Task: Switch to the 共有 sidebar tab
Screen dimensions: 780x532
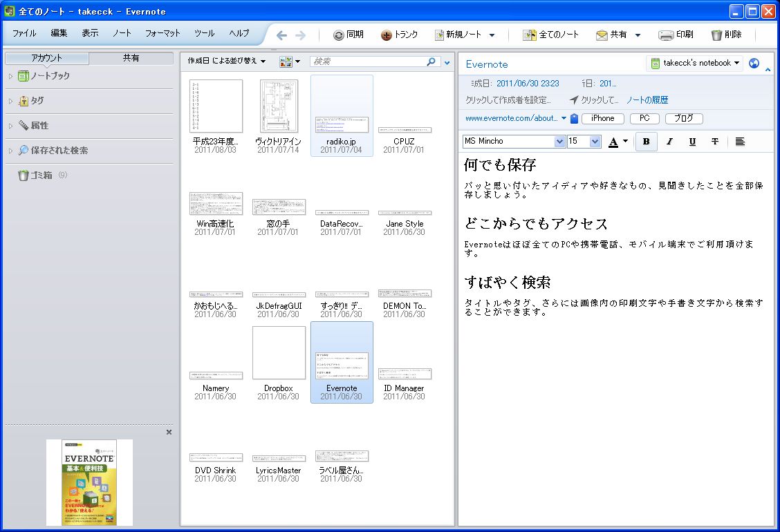Action: pos(131,58)
